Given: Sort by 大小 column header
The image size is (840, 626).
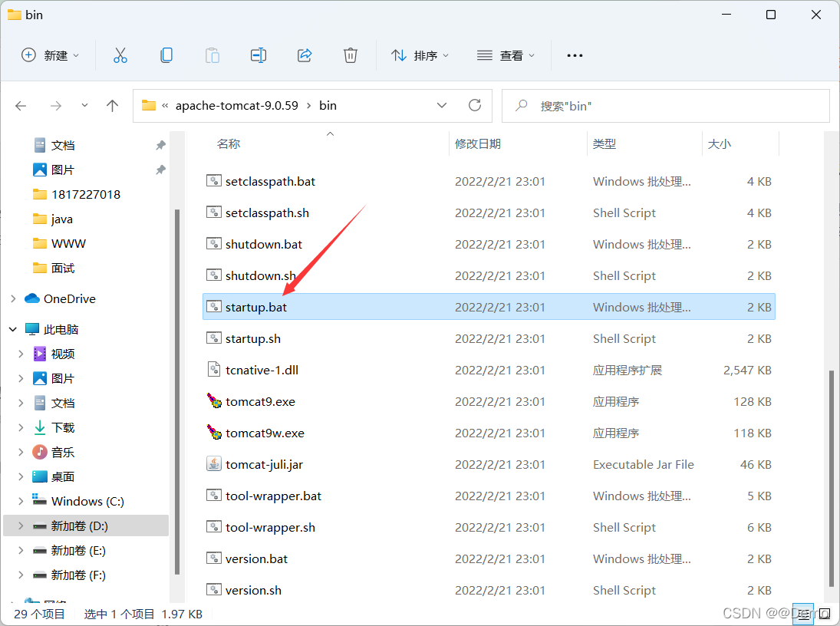Looking at the screenshot, I should [x=720, y=143].
